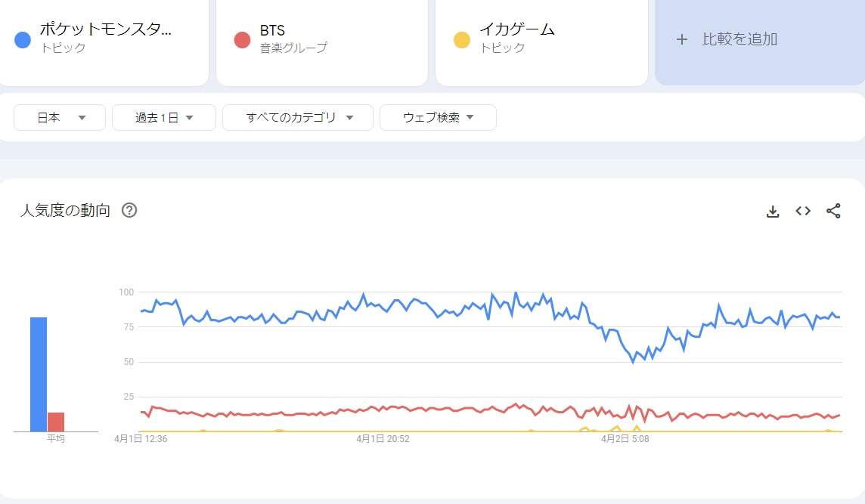Expand the 過去1日 time range dropdown
The width and height of the screenshot is (865, 504).
(x=164, y=118)
